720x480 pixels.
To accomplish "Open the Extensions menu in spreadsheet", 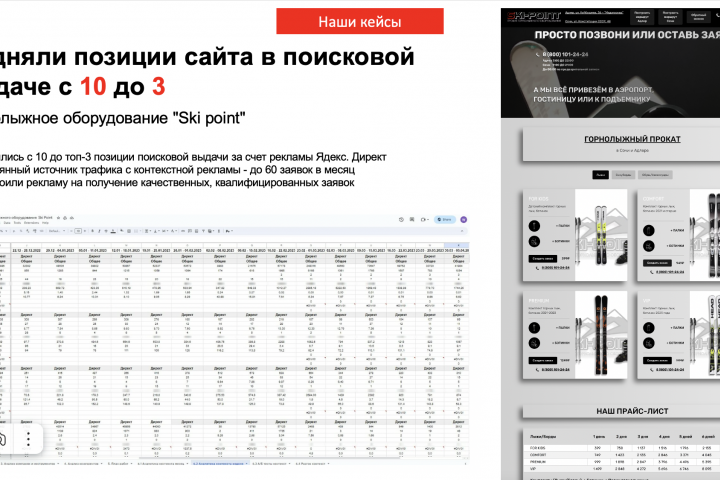I will tap(32, 223).
